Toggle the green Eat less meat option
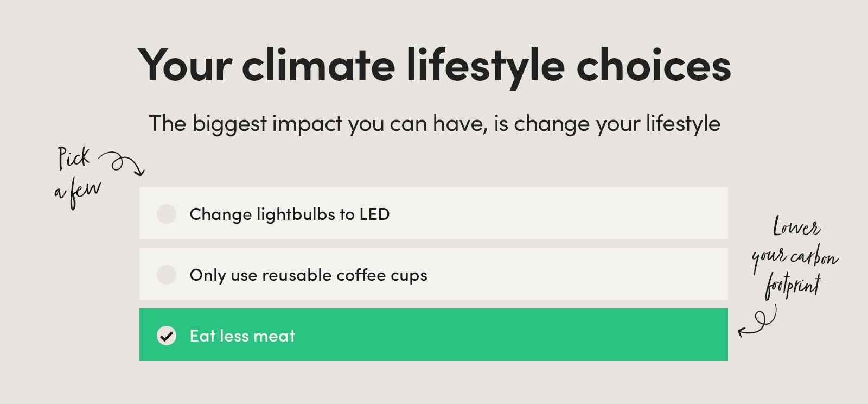The height and width of the screenshot is (404, 868). click(433, 334)
